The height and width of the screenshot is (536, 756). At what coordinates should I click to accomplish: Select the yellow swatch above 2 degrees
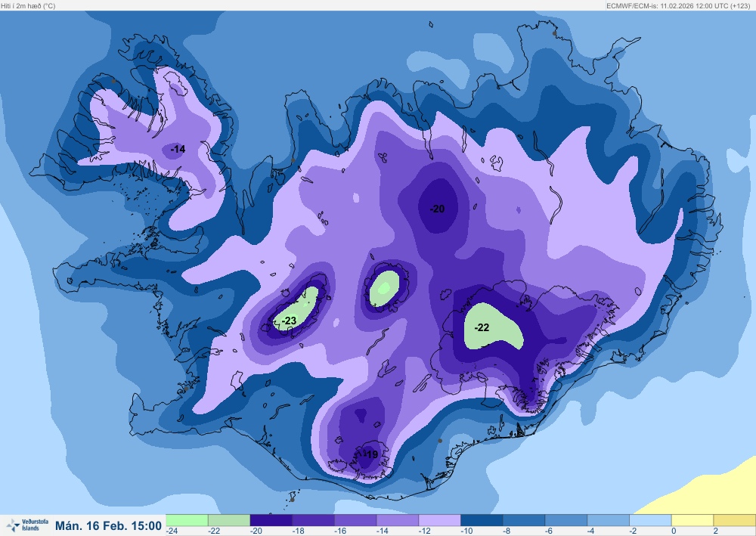(734, 520)
